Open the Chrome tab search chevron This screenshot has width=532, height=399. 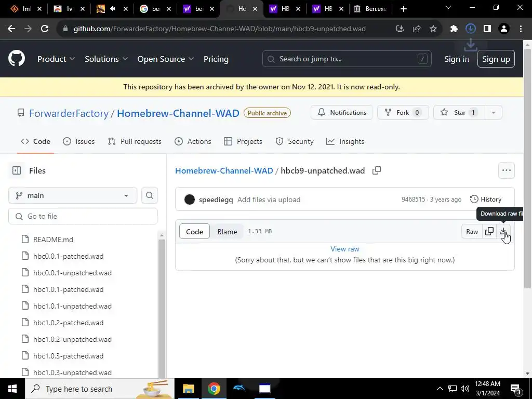[x=448, y=7]
